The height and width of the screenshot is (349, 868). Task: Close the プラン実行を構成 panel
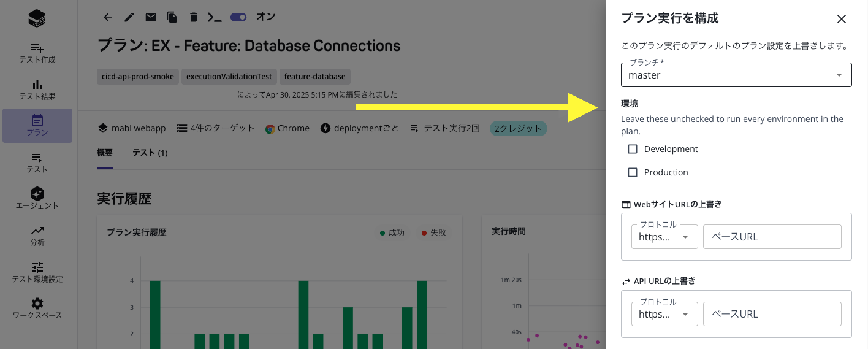(842, 19)
